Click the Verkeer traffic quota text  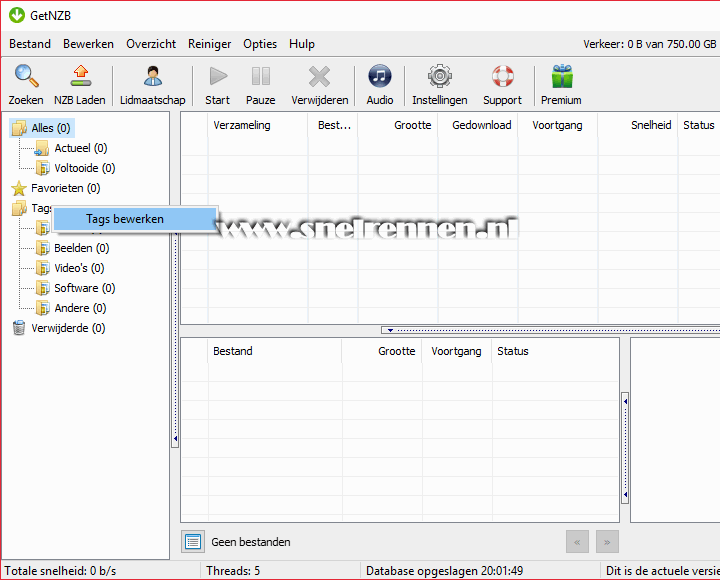click(x=649, y=44)
